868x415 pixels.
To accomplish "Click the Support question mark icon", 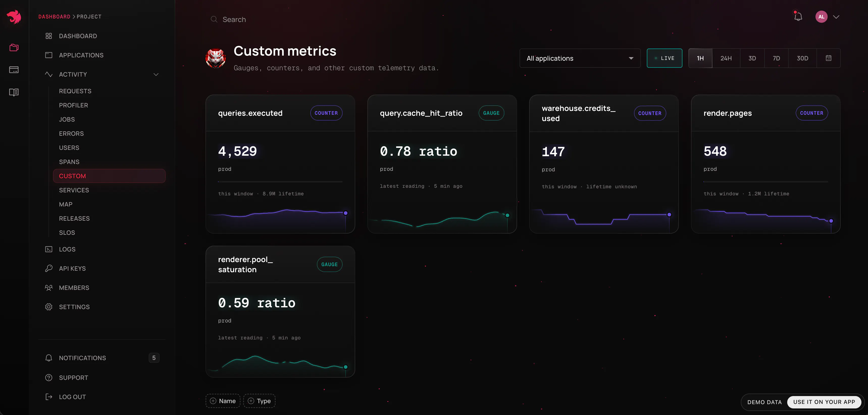I will click(x=49, y=378).
